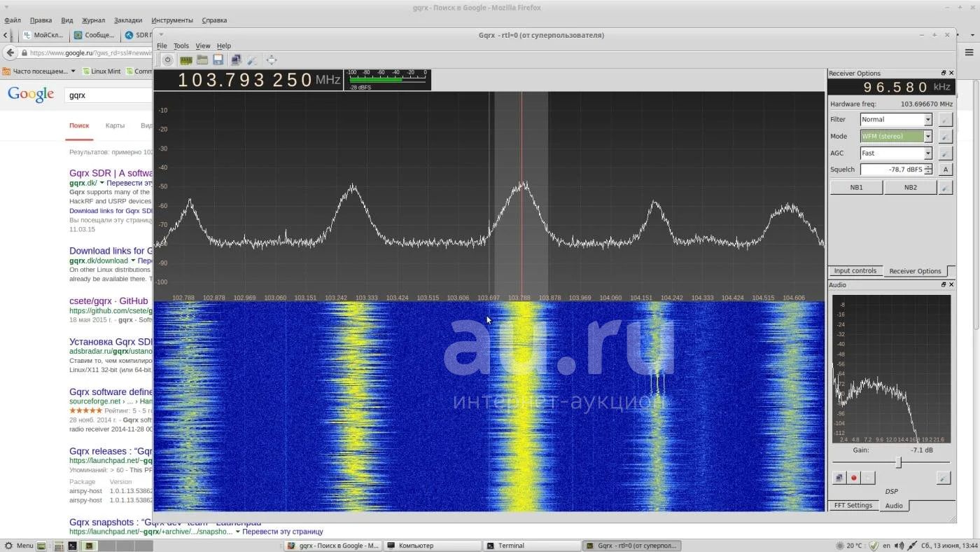Click the volume icon in system tray
Image resolution: width=980 pixels, height=552 pixels.
(x=899, y=546)
